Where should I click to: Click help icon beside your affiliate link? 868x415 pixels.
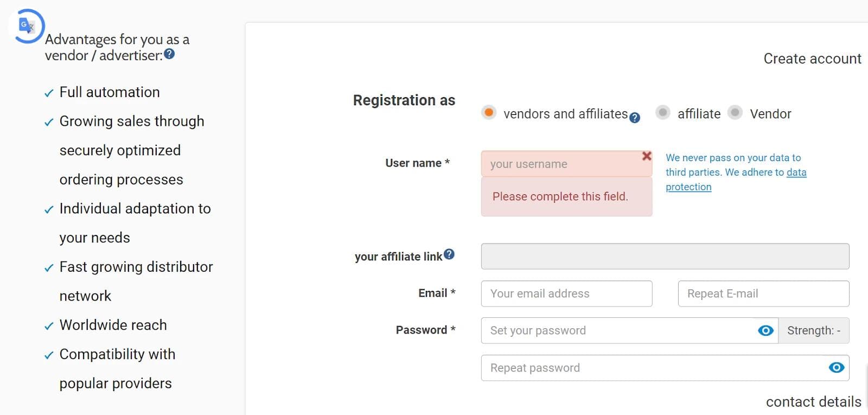point(449,254)
